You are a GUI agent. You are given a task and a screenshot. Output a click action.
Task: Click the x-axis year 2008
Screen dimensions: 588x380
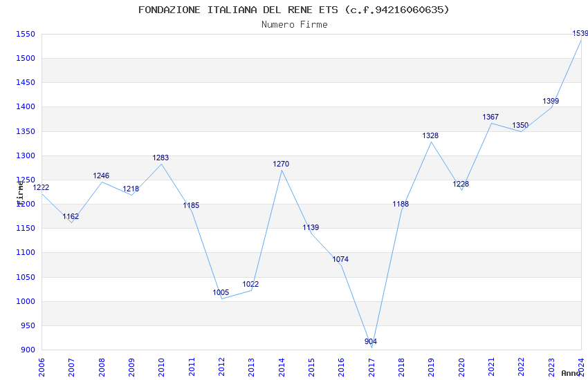tap(102, 368)
